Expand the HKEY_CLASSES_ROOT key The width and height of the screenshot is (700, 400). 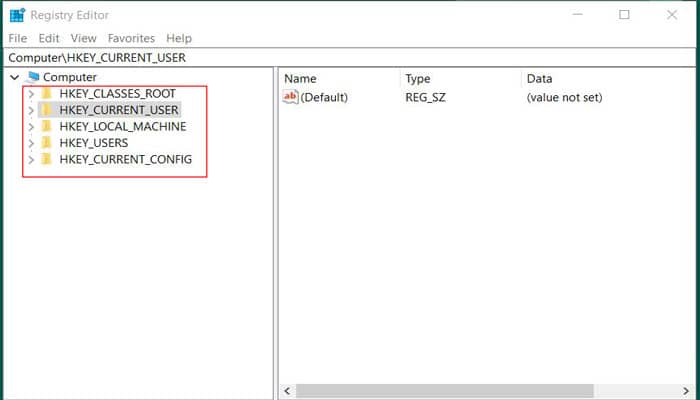point(31,94)
